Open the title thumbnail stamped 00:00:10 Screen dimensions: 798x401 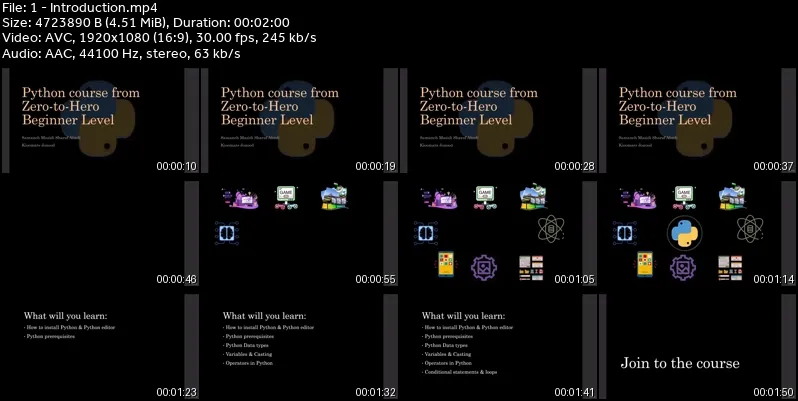coord(101,121)
